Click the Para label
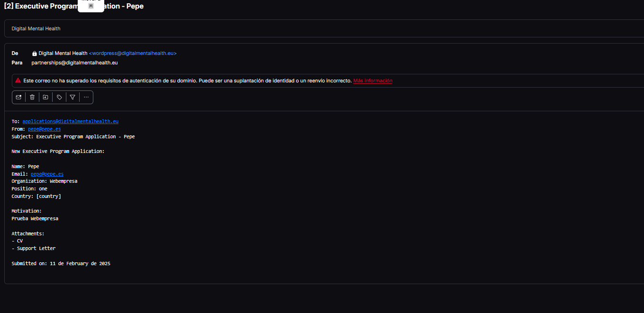The height and width of the screenshot is (313, 644). (17, 63)
